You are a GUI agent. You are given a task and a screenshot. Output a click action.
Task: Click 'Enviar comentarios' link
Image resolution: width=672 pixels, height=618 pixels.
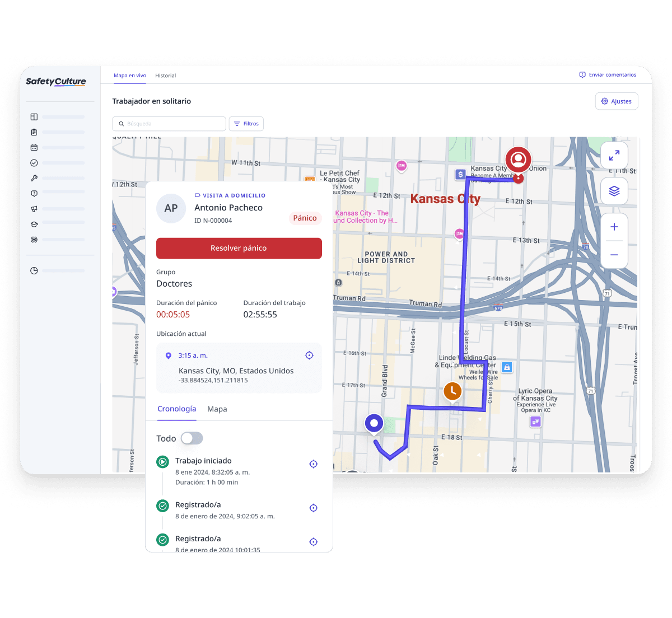click(608, 75)
